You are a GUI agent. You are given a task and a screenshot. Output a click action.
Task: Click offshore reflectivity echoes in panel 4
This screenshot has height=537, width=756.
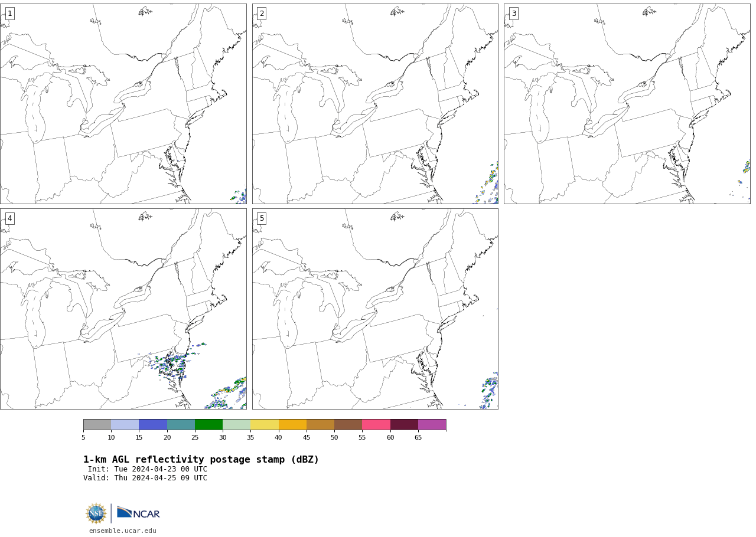click(x=227, y=394)
